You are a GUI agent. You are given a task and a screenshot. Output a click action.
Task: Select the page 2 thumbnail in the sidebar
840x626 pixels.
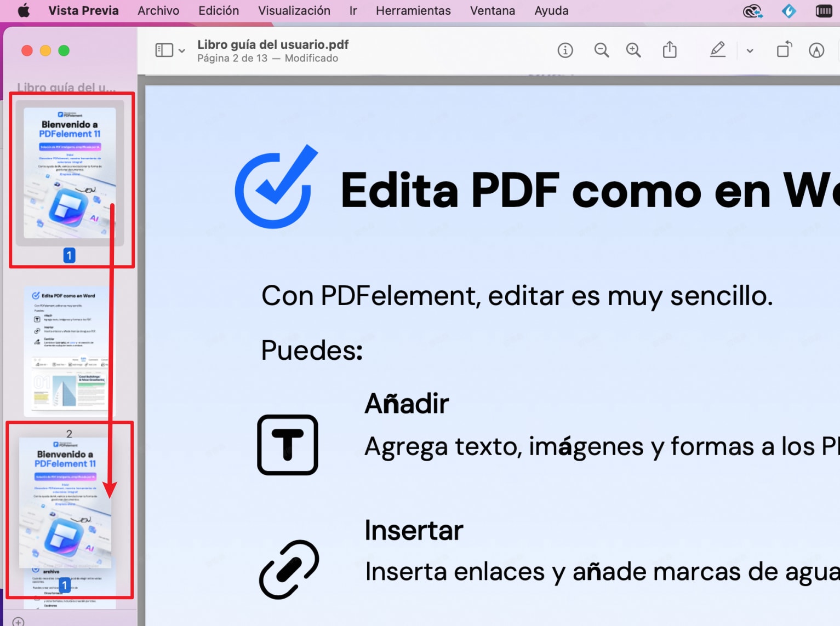68,351
